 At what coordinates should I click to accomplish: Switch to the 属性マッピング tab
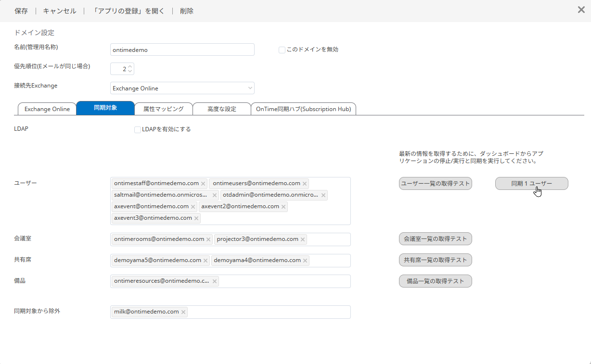[163, 109]
